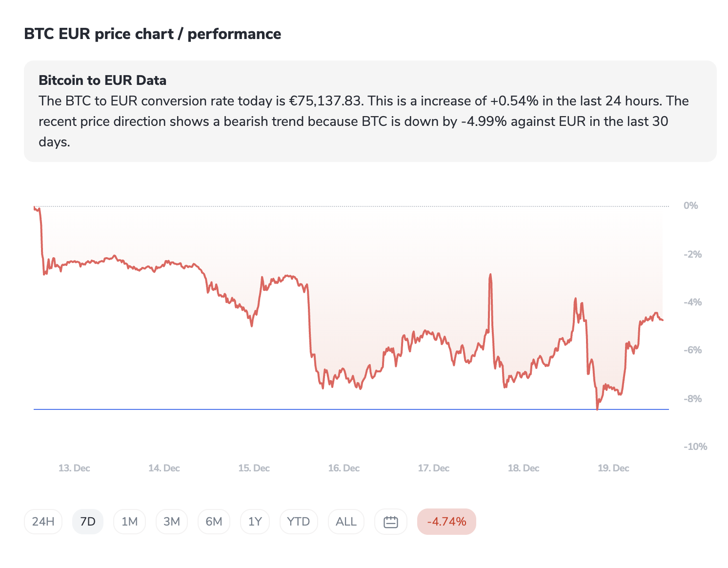728x568 pixels.
Task: Choose the YTD range option
Action: (x=298, y=522)
